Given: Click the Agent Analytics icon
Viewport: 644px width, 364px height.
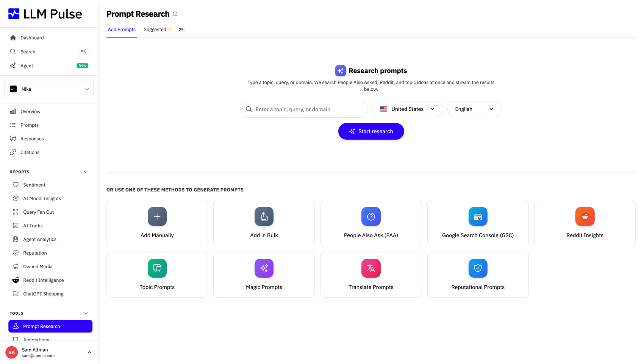Looking at the screenshot, I should point(16,240).
